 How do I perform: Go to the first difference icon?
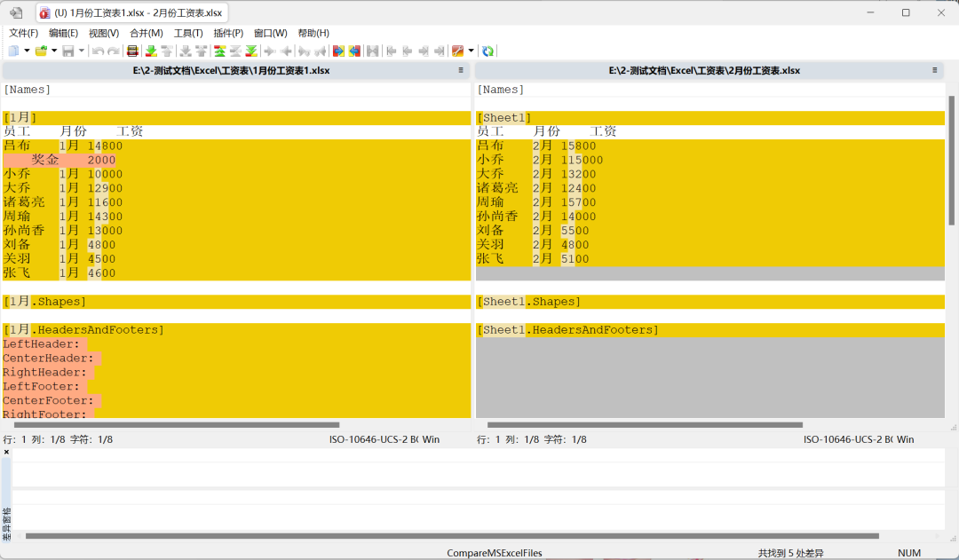coord(219,51)
